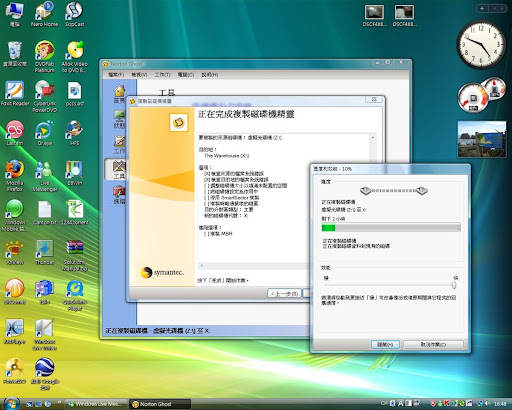Click the 隱藏(H) Hide button in progress dialog
Screen dimensions: 512x410
[x=385, y=344]
